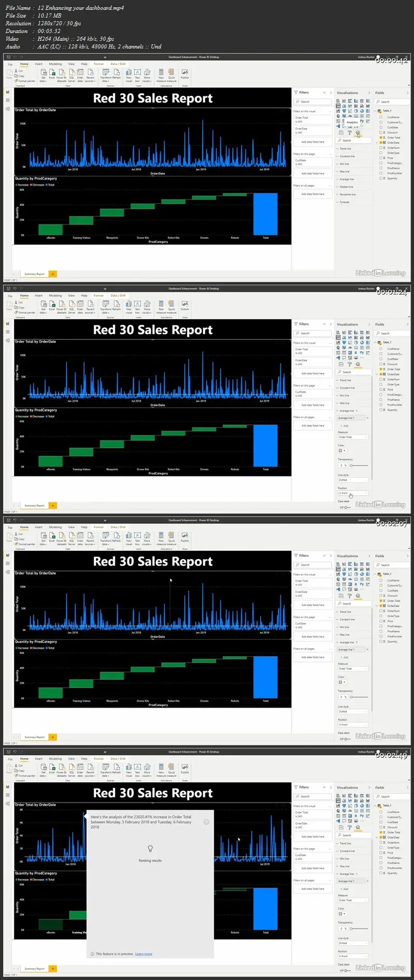Image resolution: width=414 pixels, height=980 pixels.
Task: Open Fields well icon under Visualizations, 00:02:49 frame
Action: tap(341, 827)
